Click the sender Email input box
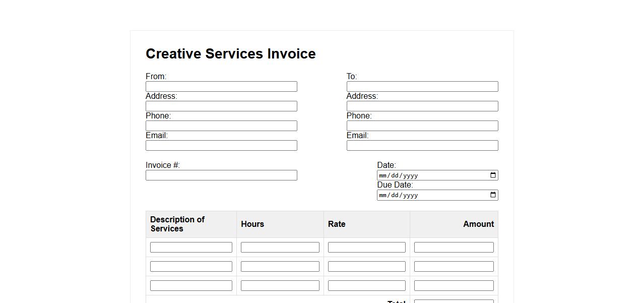 click(221, 146)
